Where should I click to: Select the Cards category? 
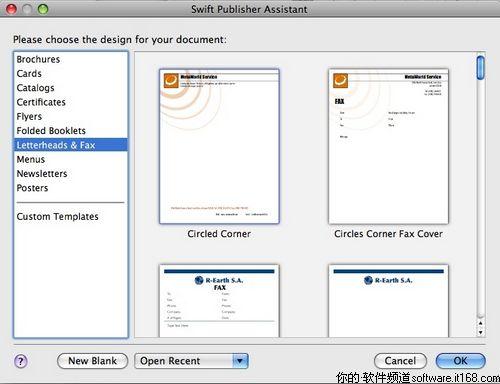click(x=70, y=74)
